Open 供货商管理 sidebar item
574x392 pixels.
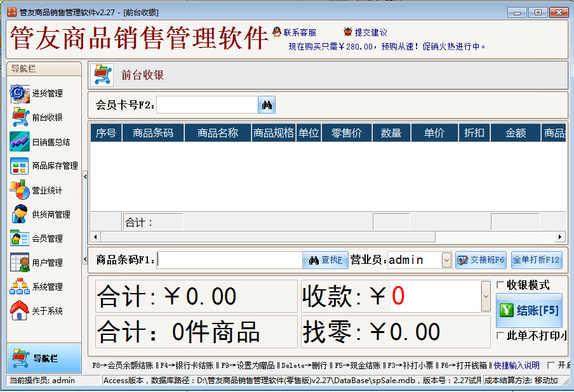click(x=20, y=214)
